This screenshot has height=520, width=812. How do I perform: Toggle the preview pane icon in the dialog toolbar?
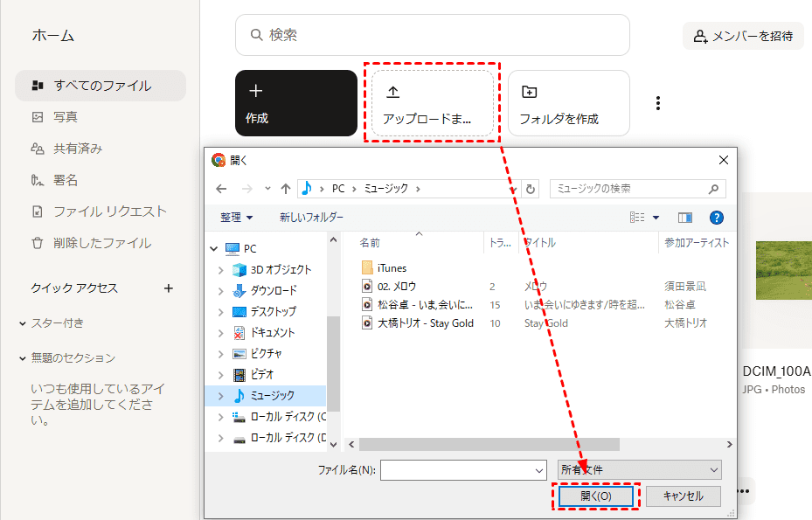pos(684,218)
